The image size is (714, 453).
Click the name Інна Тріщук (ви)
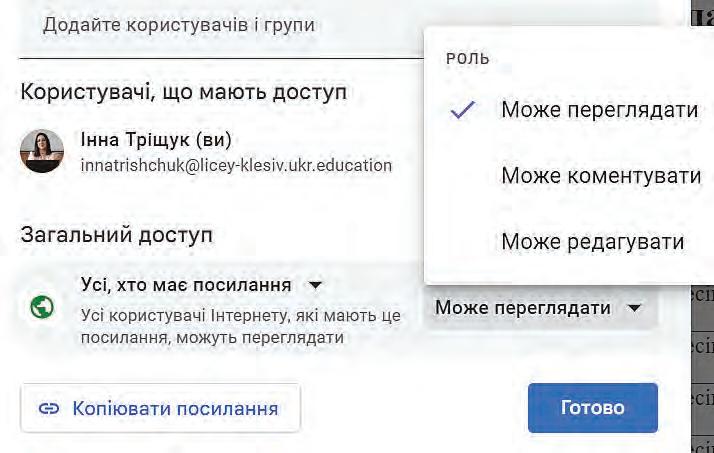pos(156,140)
